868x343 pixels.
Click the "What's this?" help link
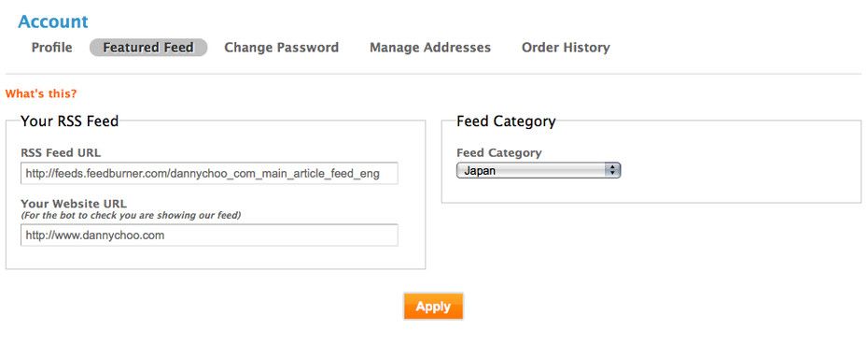point(41,93)
